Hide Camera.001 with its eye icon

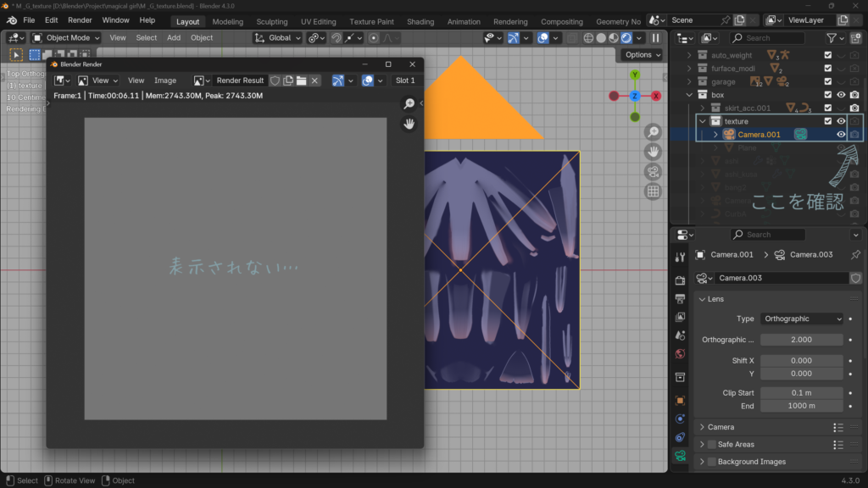click(x=841, y=135)
